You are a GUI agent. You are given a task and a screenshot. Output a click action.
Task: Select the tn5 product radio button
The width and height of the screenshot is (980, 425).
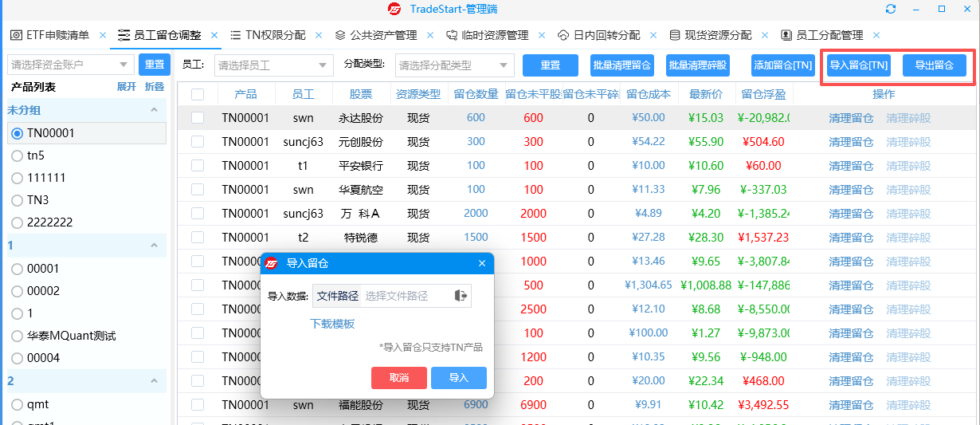17,155
